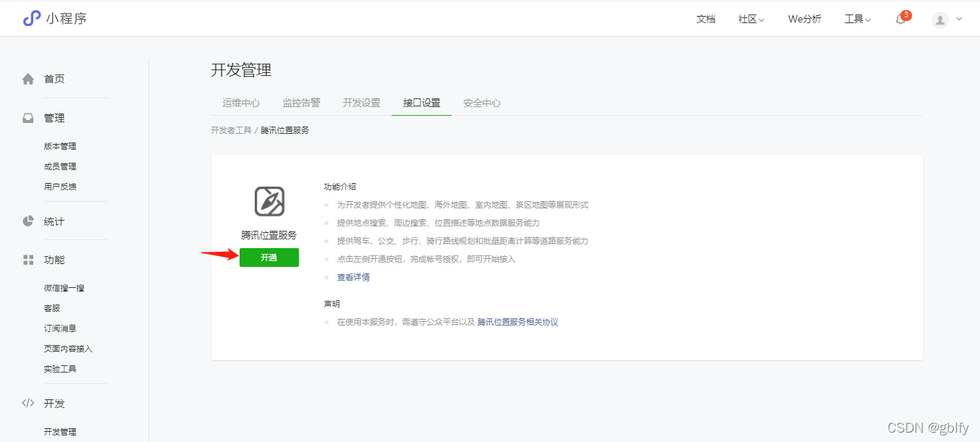The height and width of the screenshot is (442, 980).
Task: Open 客服 in sidebar
Action: click(x=52, y=308)
